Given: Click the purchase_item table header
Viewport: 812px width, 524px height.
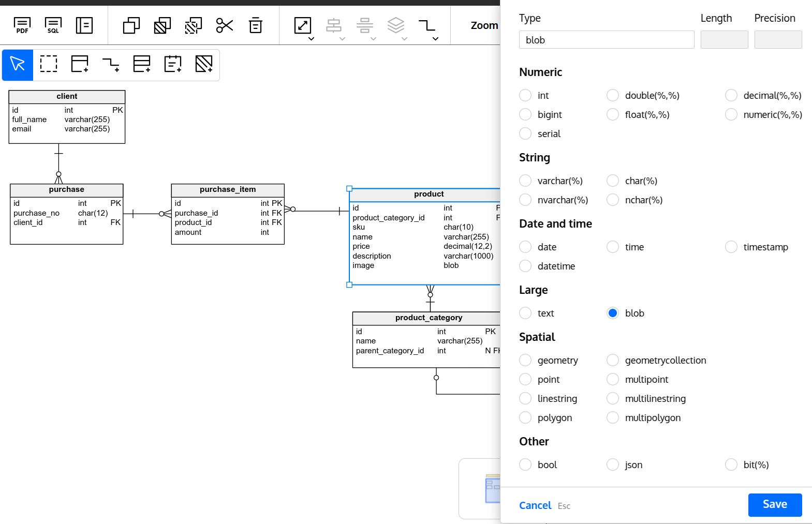Looking at the screenshot, I should [x=228, y=190].
